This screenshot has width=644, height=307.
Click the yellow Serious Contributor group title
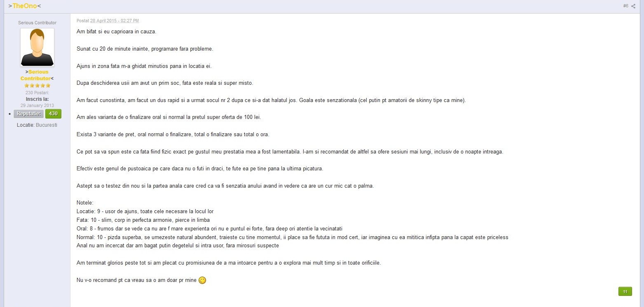pyautogui.click(x=37, y=75)
